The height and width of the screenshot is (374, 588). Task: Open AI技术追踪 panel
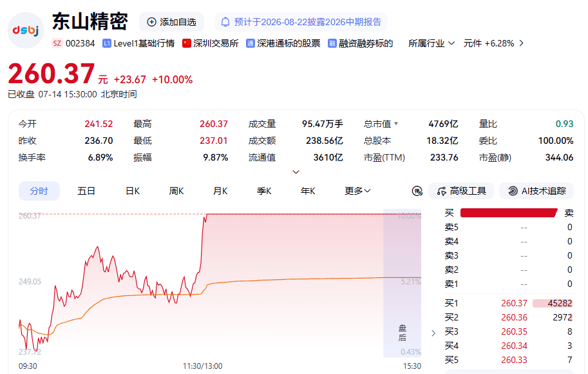(536, 191)
